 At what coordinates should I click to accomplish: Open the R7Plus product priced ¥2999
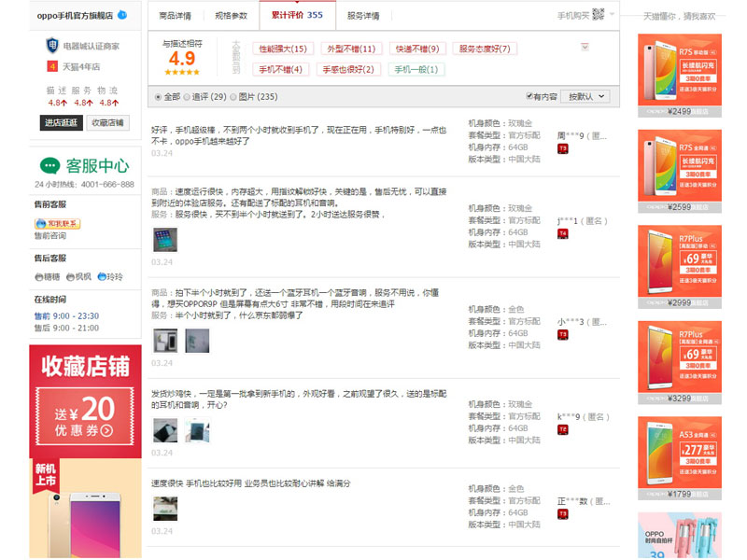[680, 267]
